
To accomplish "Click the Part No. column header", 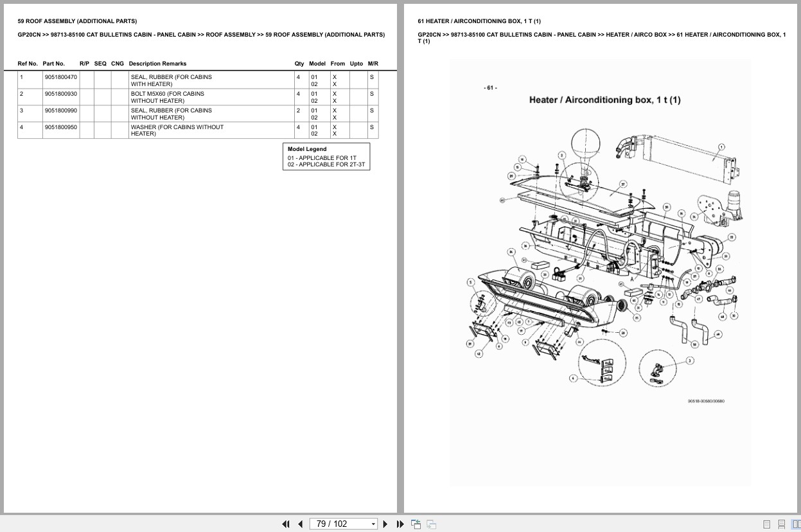I will (x=54, y=64).
